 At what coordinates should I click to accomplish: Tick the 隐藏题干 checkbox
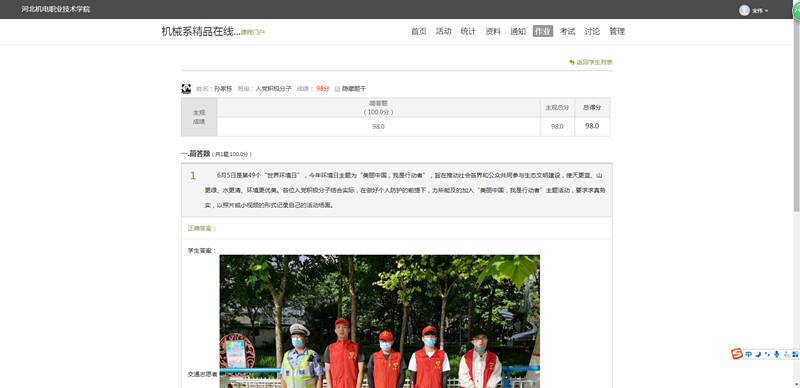(337, 89)
